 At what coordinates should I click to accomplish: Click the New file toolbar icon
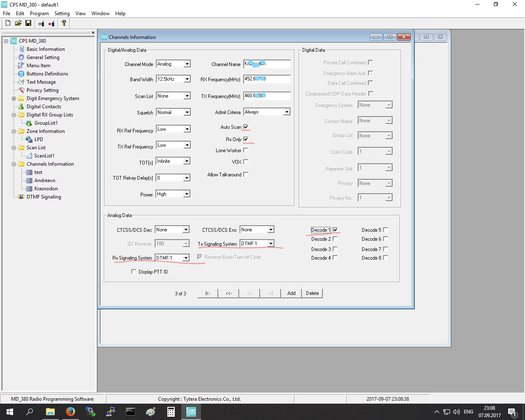[8, 23]
